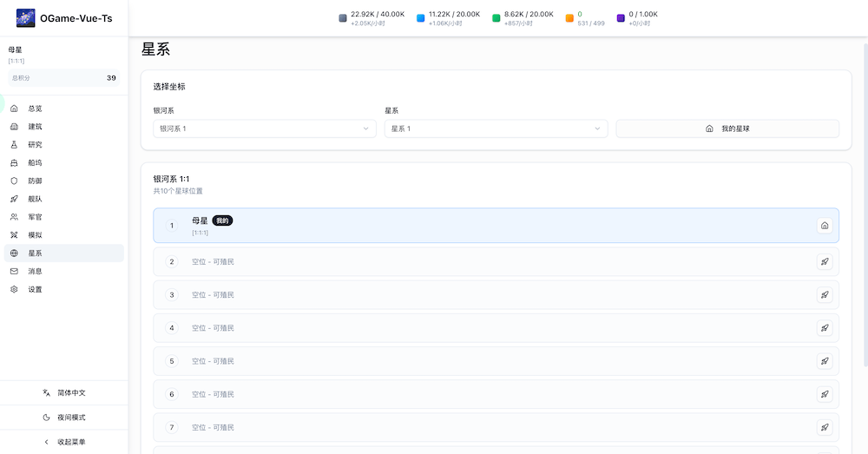The width and height of the screenshot is (868, 454).
Task: Open the 星系 1 system dropdown
Action: pos(496,128)
